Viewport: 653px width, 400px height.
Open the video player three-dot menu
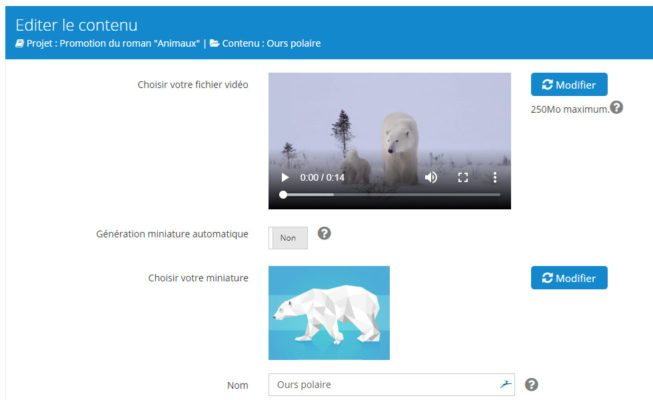(x=495, y=178)
